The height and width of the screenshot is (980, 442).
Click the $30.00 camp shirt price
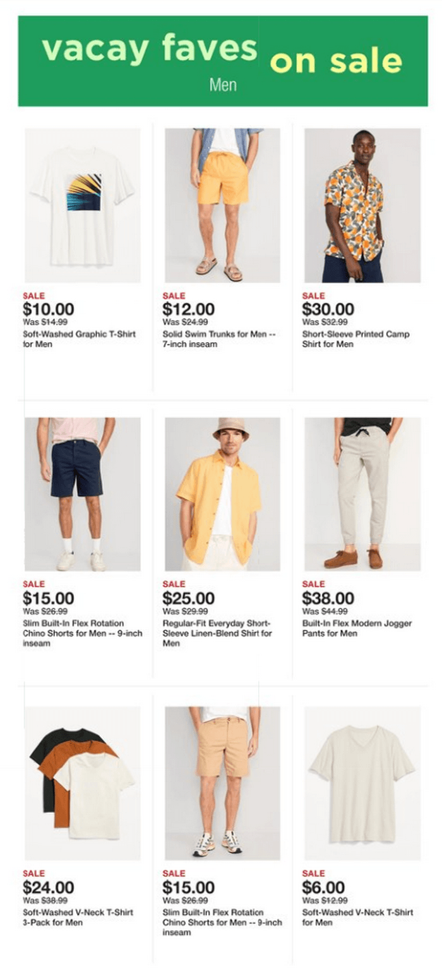click(x=328, y=310)
